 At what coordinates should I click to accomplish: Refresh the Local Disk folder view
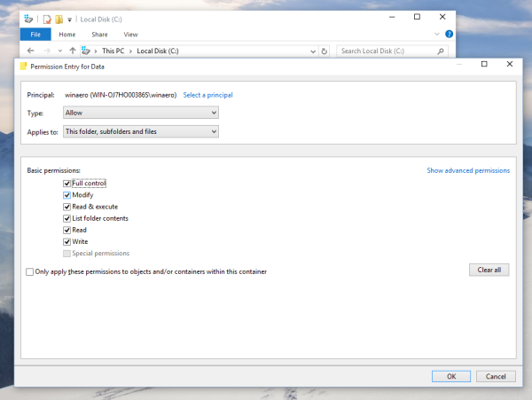coord(325,51)
